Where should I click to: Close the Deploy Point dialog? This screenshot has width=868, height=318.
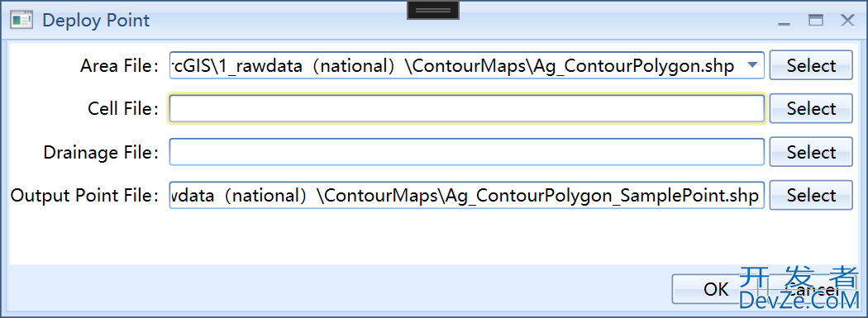coord(847,21)
